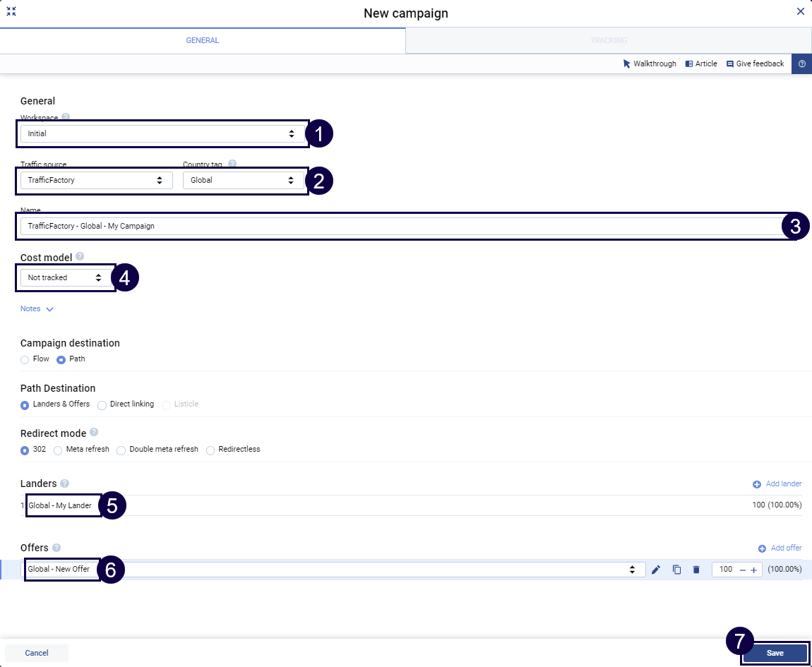
Task: Click the plus icon to increase offer weight
Action: [753, 570]
